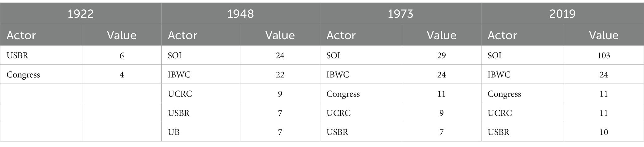The image size is (644, 147).
Task: Select the 2019 column group header
Action: [562, 14]
